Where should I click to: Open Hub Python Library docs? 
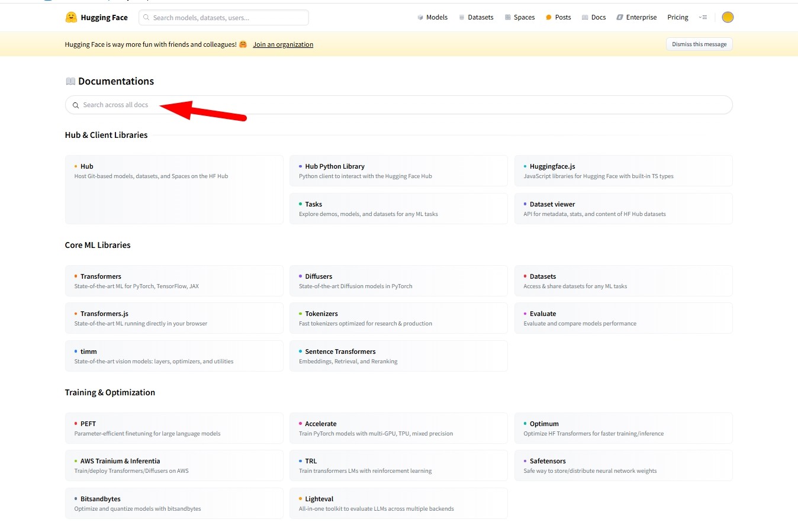point(398,171)
